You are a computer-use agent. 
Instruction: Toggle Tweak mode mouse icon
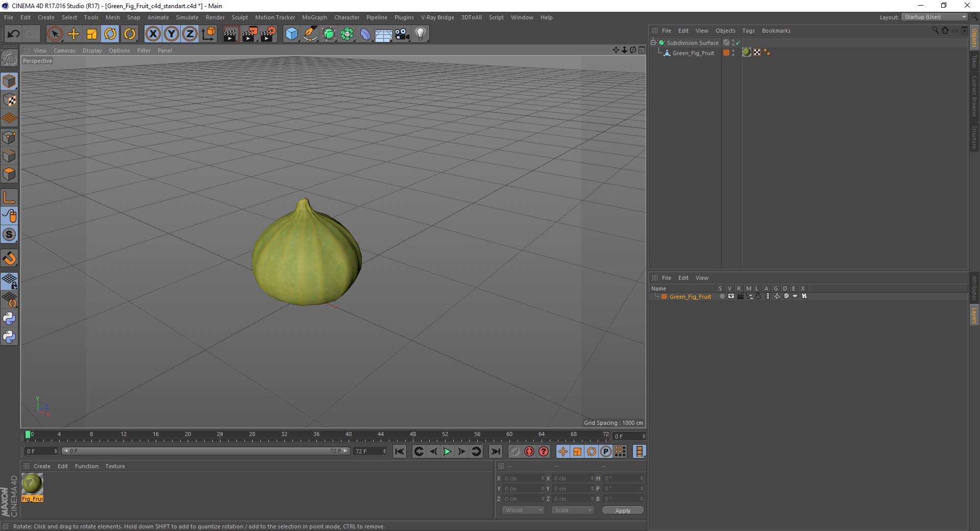coord(9,216)
